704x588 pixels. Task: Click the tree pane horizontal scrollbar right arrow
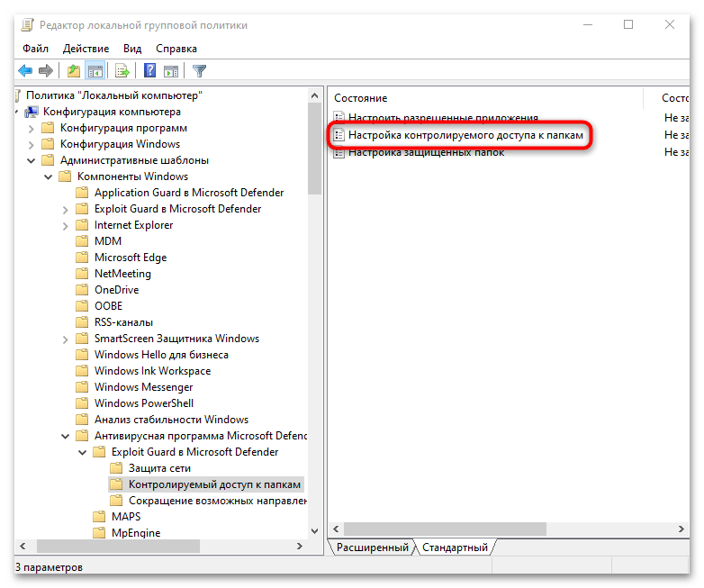[300, 546]
